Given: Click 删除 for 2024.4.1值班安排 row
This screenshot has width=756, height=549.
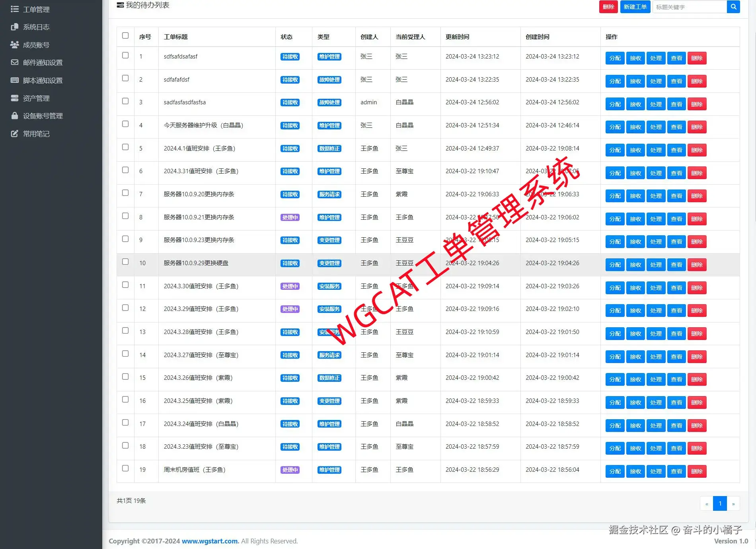Looking at the screenshot, I should (x=697, y=150).
